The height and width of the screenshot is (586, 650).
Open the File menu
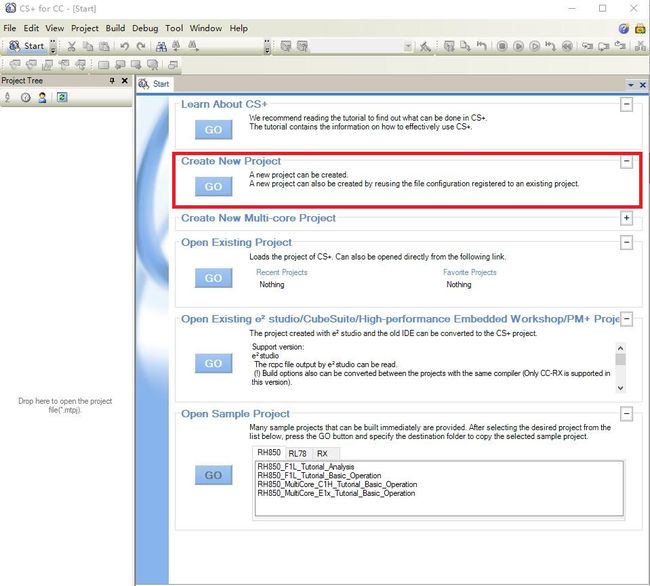10,28
